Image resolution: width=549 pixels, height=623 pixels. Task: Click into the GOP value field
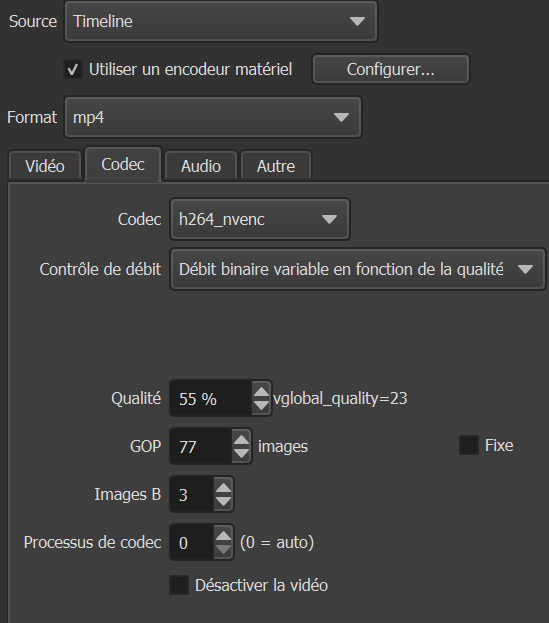coord(202,447)
